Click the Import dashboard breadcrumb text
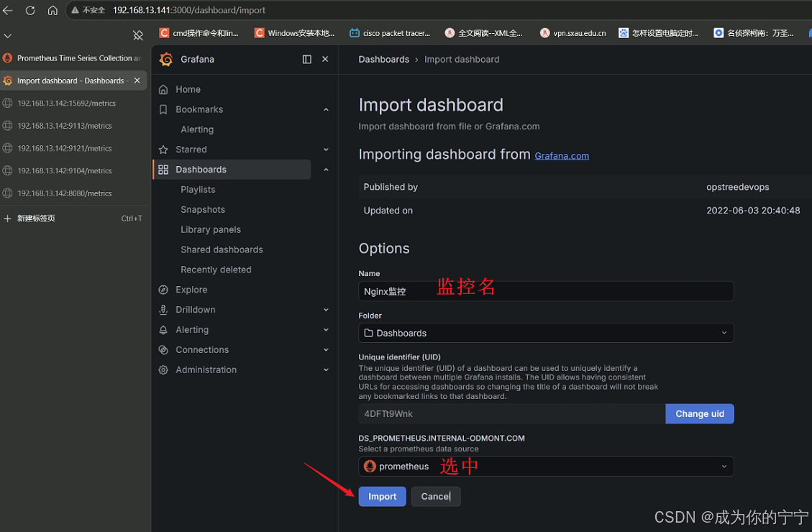Image resolution: width=812 pixels, height=532 pixels. (462, 60)
